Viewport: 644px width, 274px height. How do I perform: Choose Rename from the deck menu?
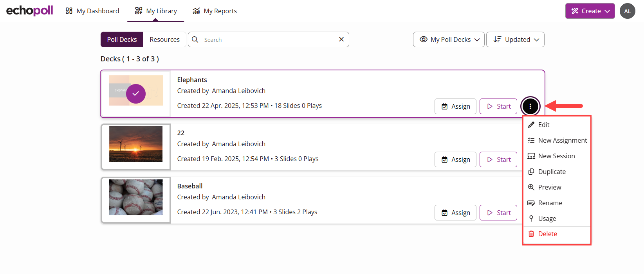(557, 203)
